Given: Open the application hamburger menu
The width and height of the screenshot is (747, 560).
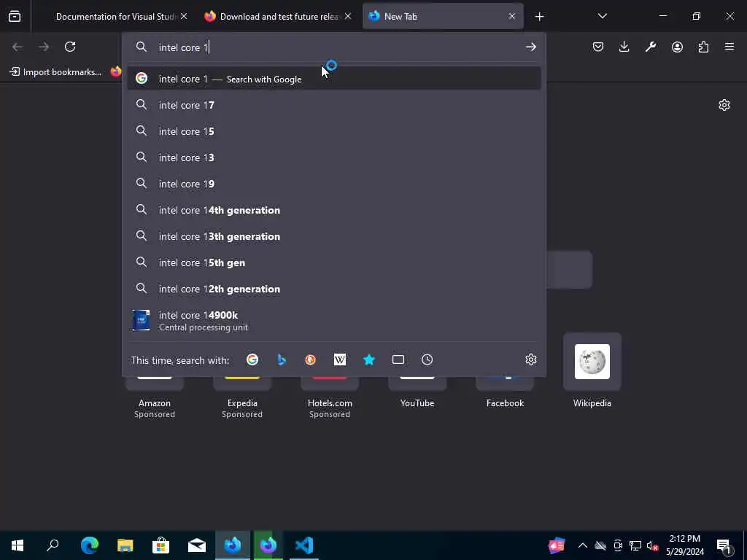Looking at the screenshot, I should pyautogui.click(x=729, y=47).
